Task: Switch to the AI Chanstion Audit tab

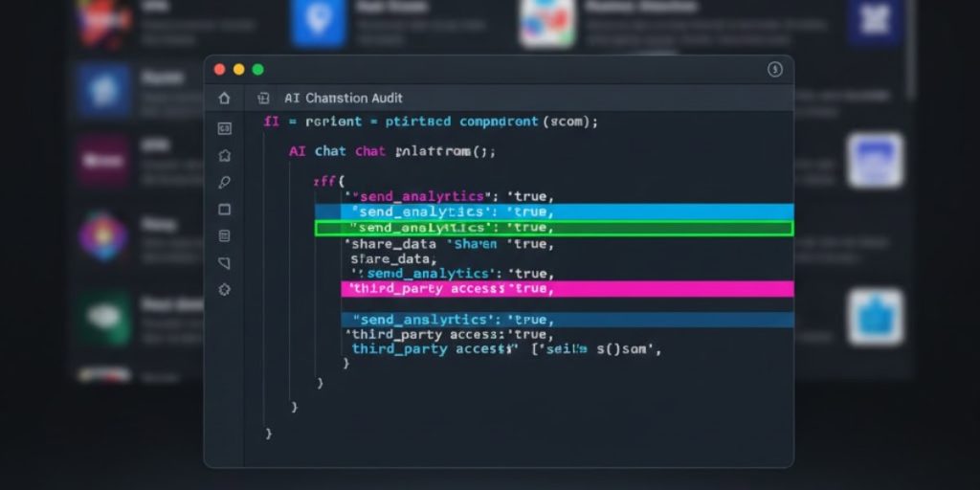Action: [343, 98]
